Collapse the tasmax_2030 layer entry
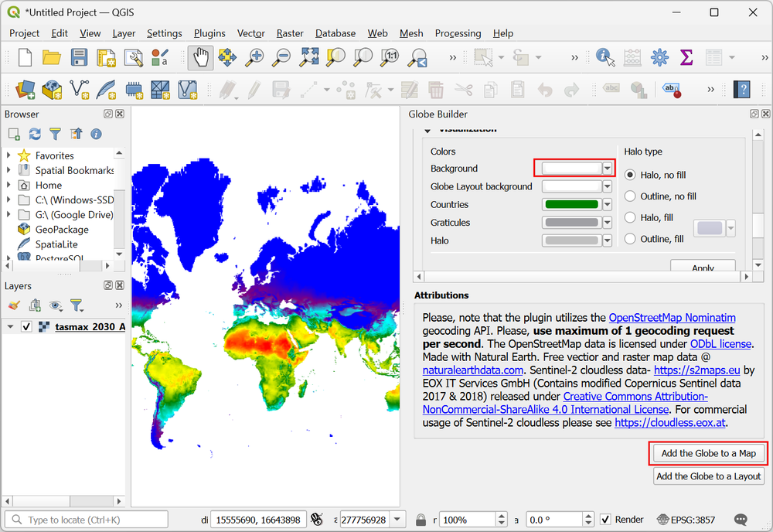The height and width of the screenshot is (532, 773). [x=10, y=326]
